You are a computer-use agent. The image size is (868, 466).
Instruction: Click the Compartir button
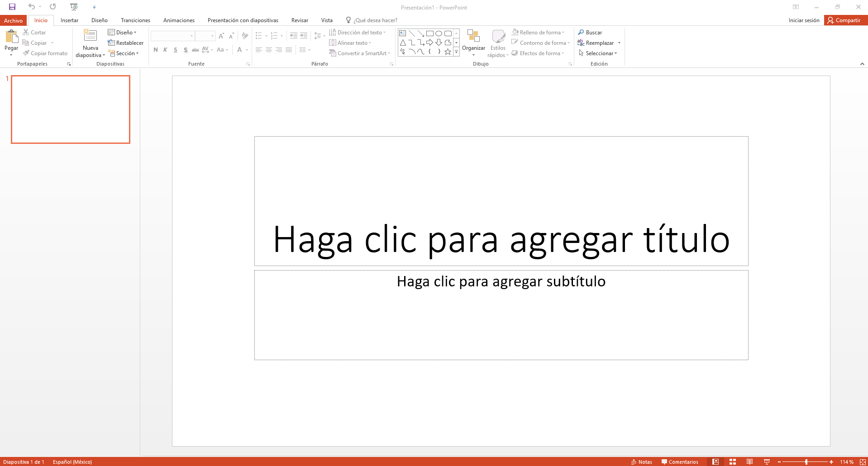(844, 20)
